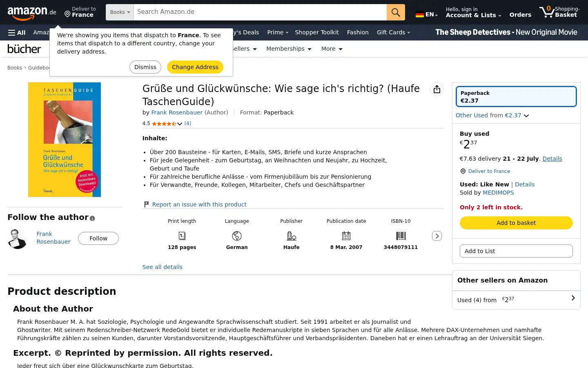The height and width of the screenshot is (368, 588).
Task: Open Used (4) from other sellers
Action: point(516,300)
